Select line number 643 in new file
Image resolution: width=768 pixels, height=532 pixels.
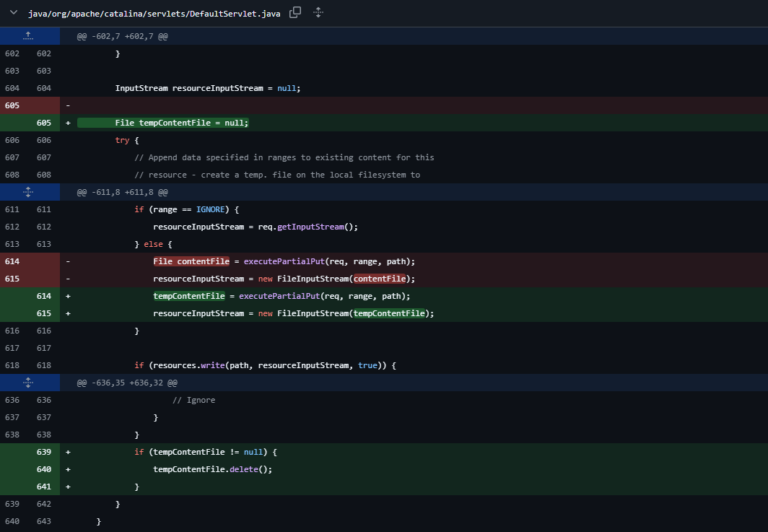[x=44, y=521]
